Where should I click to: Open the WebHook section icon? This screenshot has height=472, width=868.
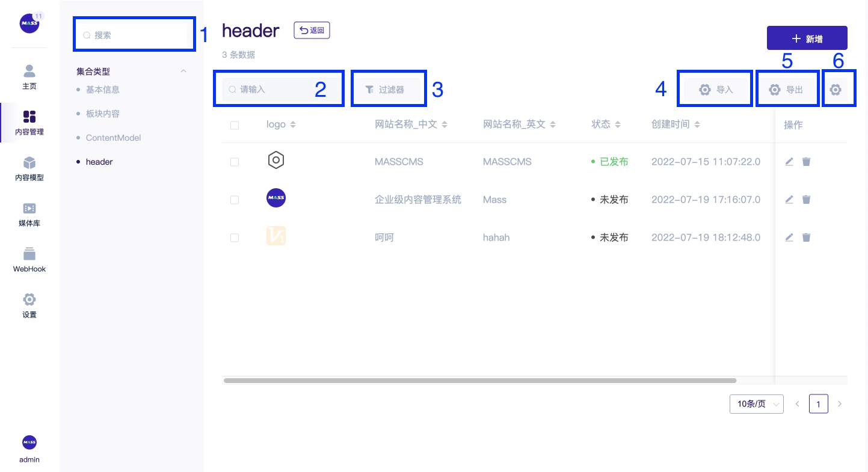[29, 254]
